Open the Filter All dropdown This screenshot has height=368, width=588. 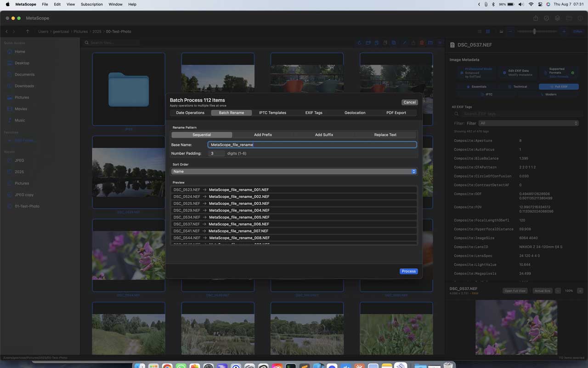(528, 123)
